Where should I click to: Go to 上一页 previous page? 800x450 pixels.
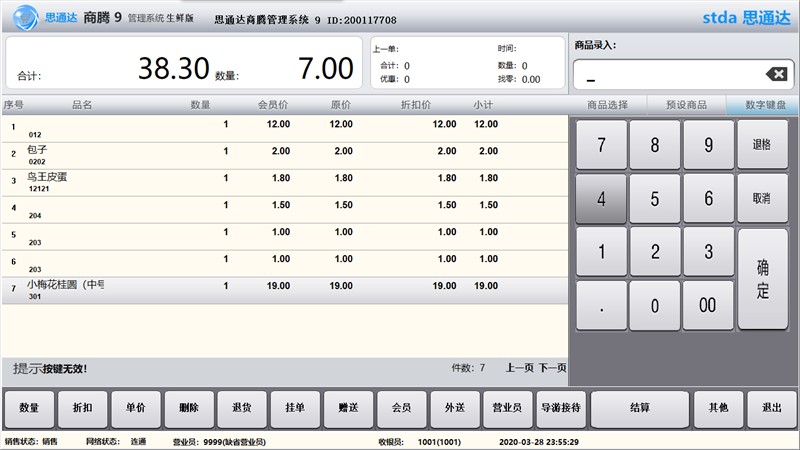[x=519, y=368]
